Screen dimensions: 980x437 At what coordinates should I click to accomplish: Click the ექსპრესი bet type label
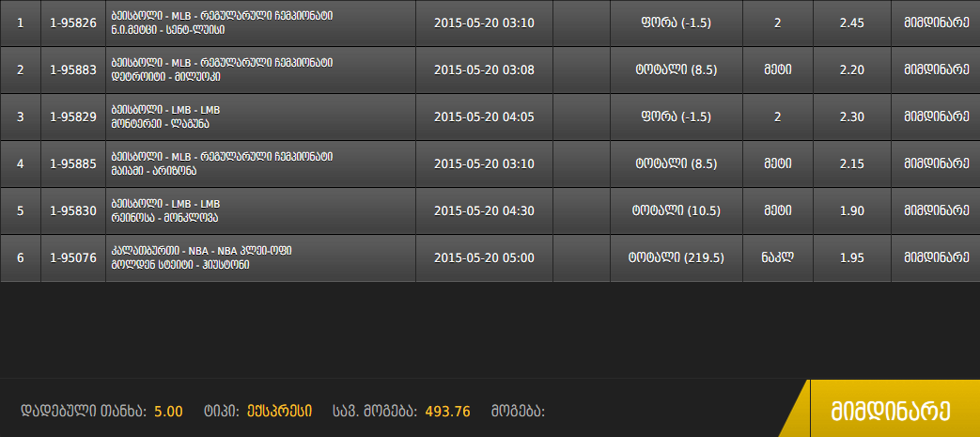pyautogui.click(x=279, y=412)
